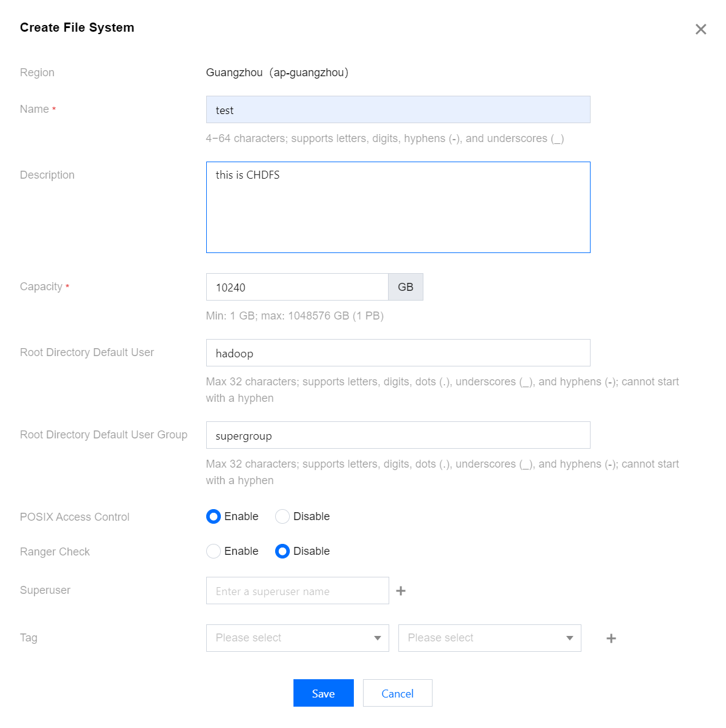Click plus icon to add superuser
Viewport: 726px width, 728px height.
(401, 591)
